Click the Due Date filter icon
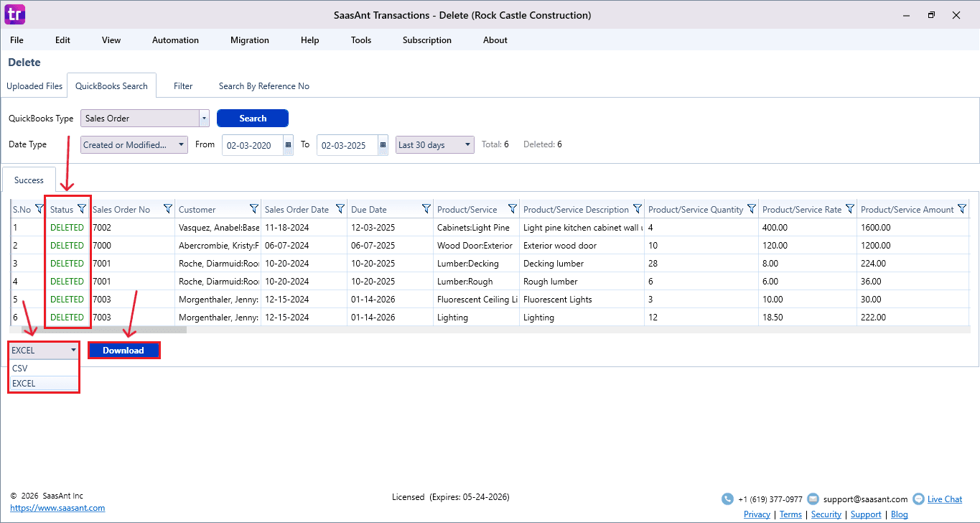980x523 pixels. [426, 209]
